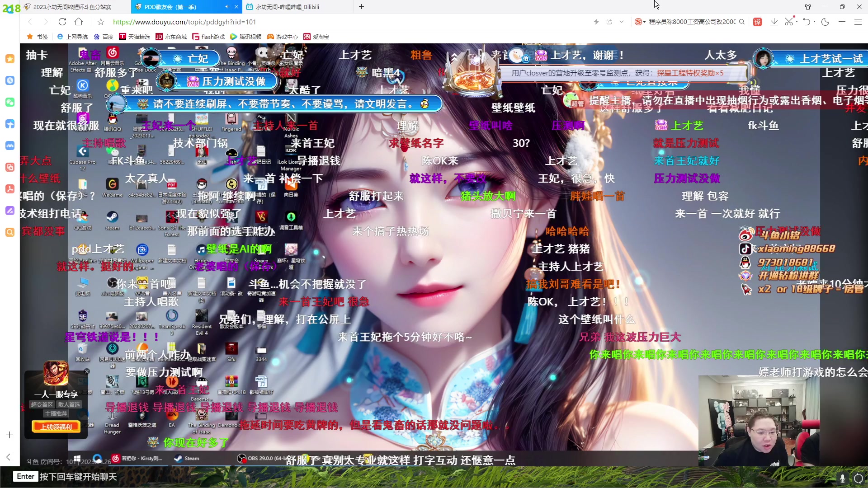The width and height of the screenshot is (868, 488).
Task: Click the game ad hero thumbnail
Action: (56, 374)
